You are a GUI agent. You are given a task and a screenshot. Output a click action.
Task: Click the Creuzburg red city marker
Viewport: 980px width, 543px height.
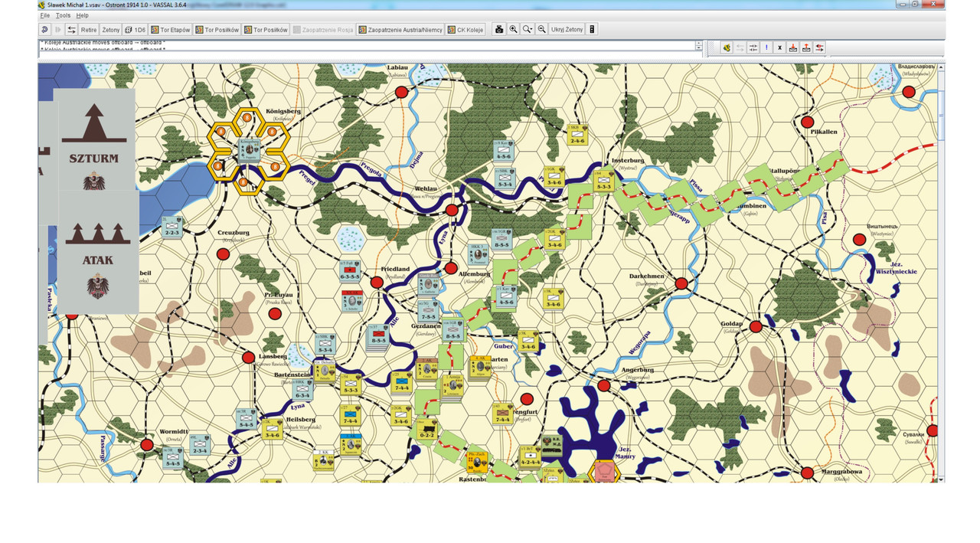(x=223, y=254)
